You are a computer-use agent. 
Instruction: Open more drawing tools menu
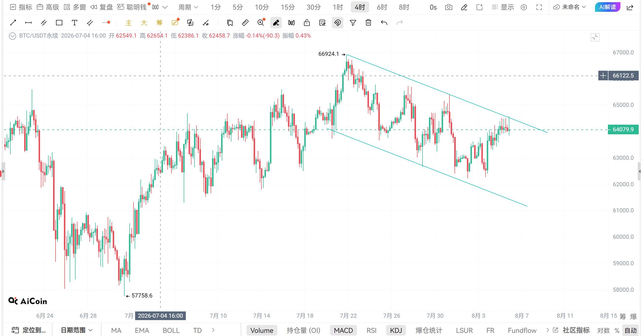[106, 23]
